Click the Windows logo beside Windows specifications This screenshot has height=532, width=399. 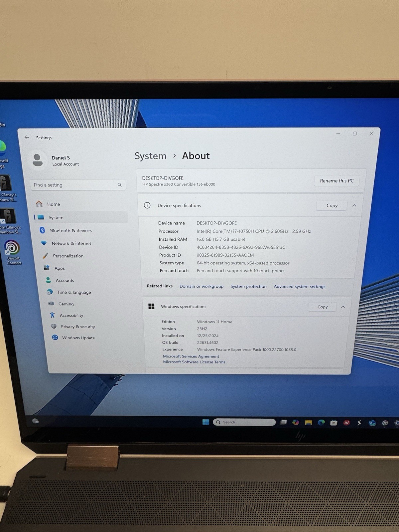[x=151, y=306]
